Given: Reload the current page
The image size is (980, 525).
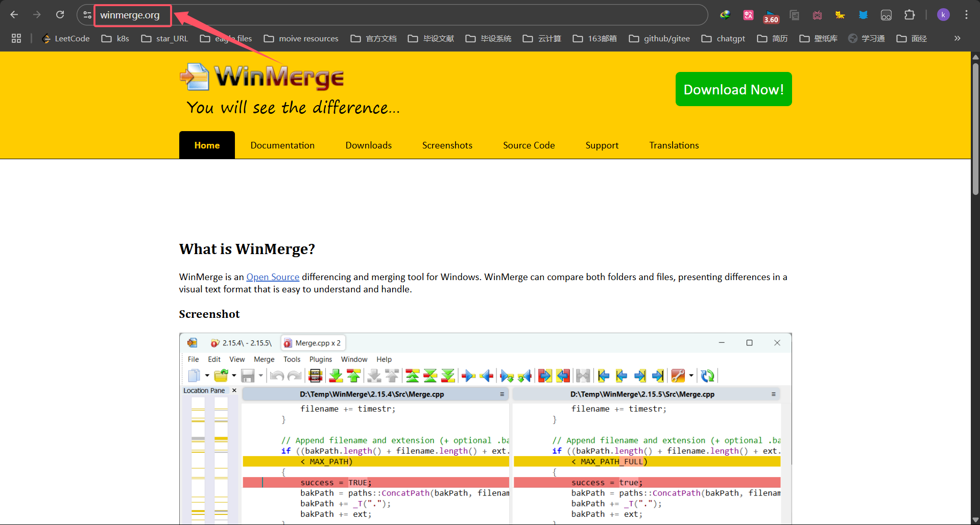Looking at the screenshot, I should click(60, 15).
